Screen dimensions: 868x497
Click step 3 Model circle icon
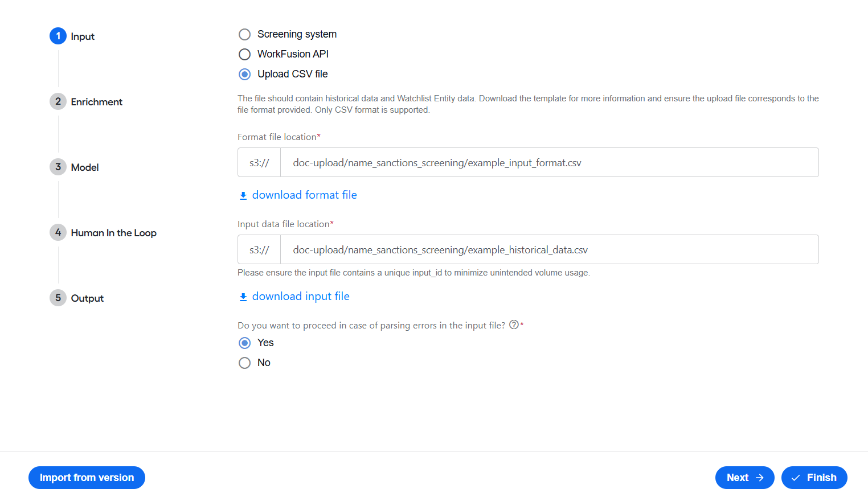pyautogui.click(x=58, y=167)
